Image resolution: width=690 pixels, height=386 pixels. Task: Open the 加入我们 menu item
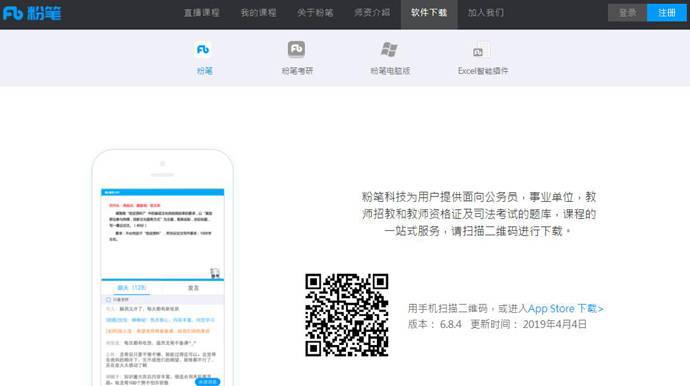tap(486, 13)
